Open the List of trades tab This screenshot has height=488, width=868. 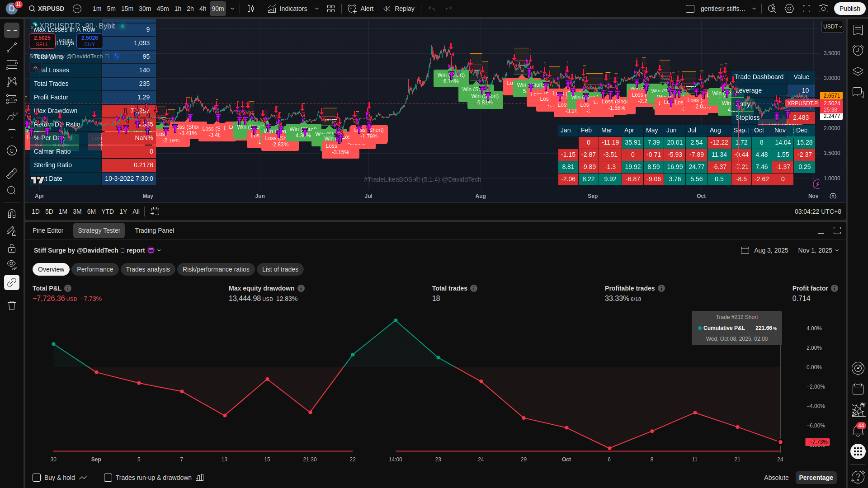point(280,269)
